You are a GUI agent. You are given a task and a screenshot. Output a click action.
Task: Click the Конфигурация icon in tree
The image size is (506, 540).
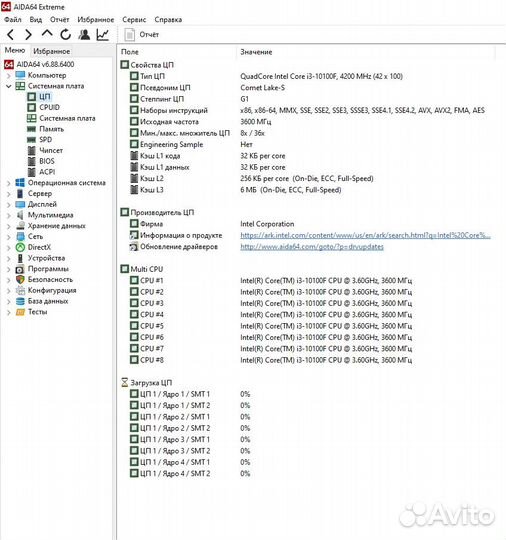click(20, 290)
